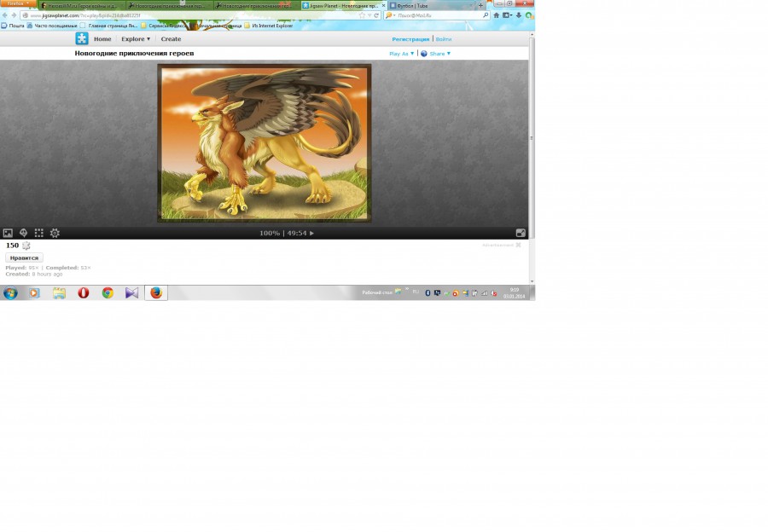Image resolution: width=768 pixels, height=532 pixels.
Task: Open the Часто посещаемые bookmark
Action: click(52, 26)
